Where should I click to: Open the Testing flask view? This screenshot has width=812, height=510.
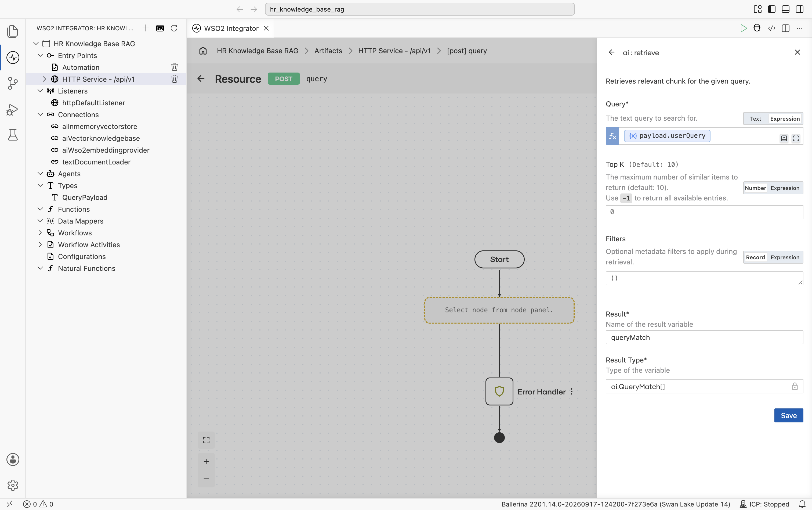pyautogui.click(x=13, y=135)
